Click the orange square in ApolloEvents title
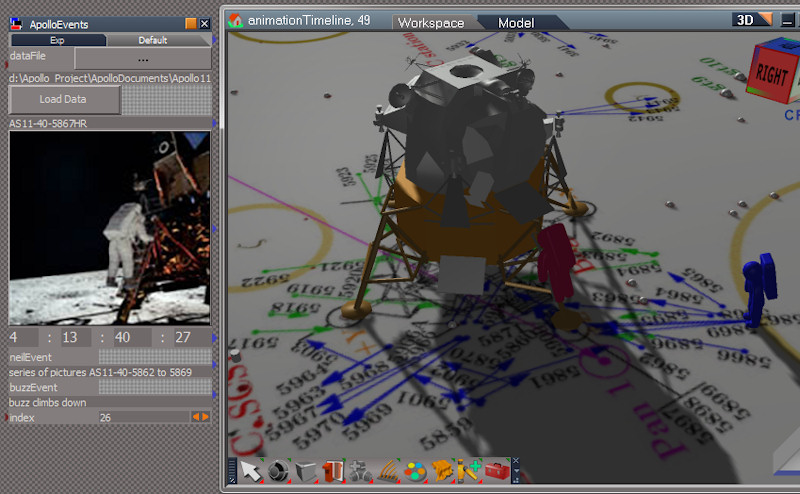 (x=191, y=23)
